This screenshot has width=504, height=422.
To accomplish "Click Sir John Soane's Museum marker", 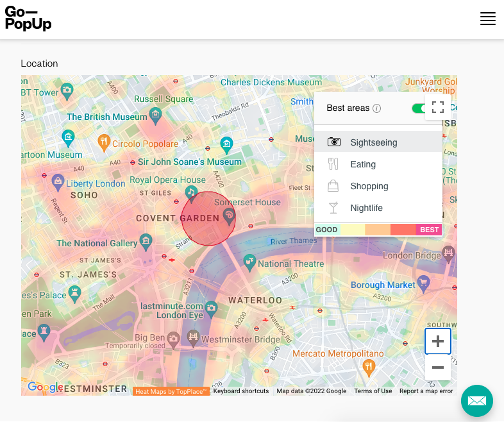I will (x=226, y=145).
